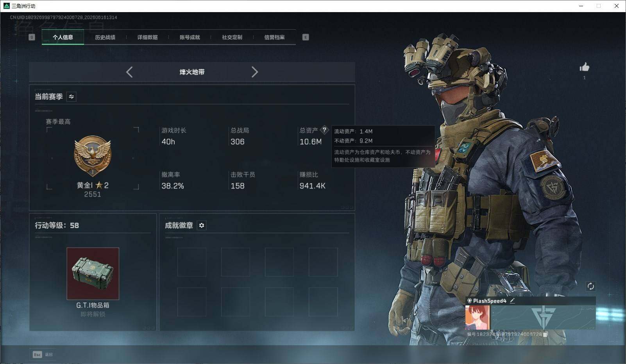Open the 信誉档案 tab
Image resolution: width=626 pixels, height=364 pixels.
274,37
